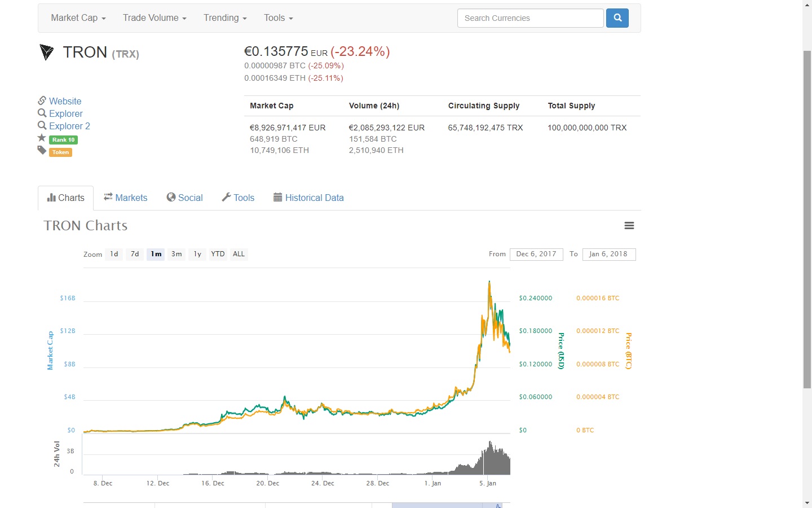
Task: Click the 24h Vol axis label
Action: click(57, 454)
